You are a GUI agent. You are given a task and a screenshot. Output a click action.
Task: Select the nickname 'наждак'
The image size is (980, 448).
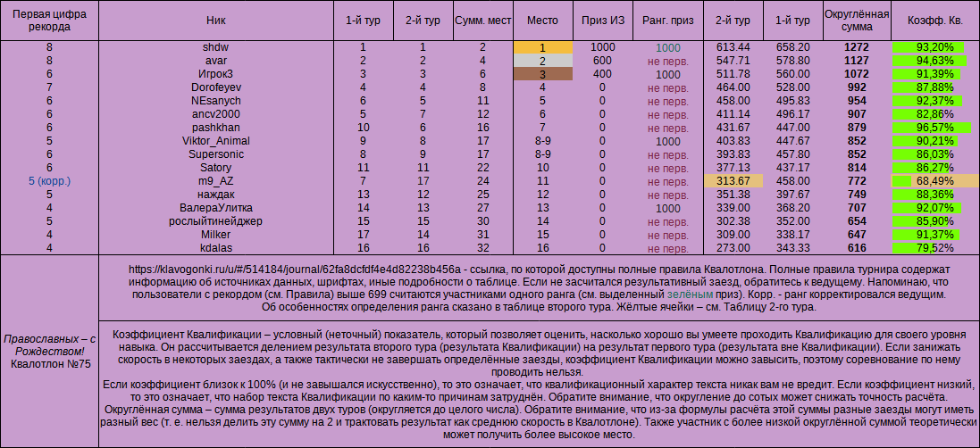[x=216, y=194]
